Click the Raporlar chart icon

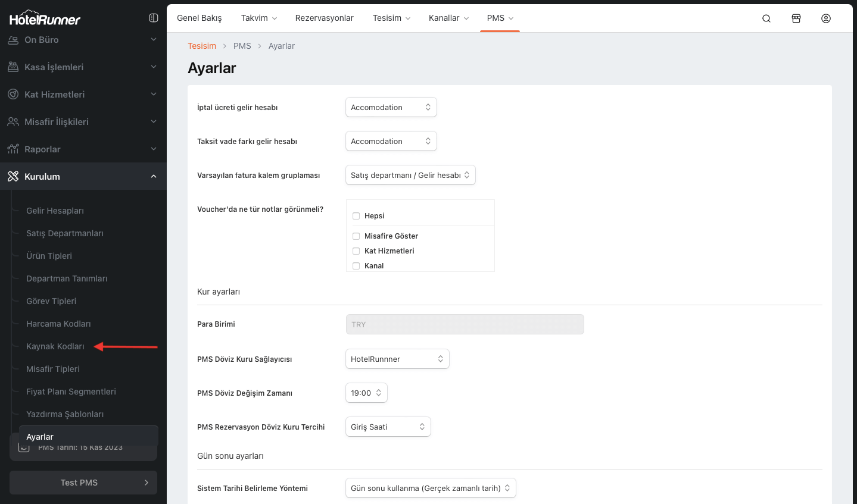click(13, 149)
